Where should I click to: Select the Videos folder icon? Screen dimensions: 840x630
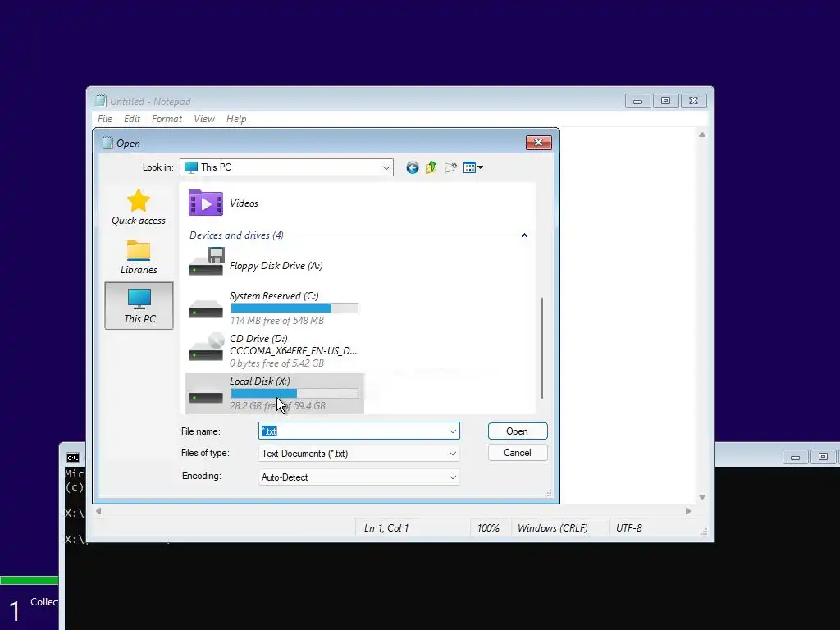point(206,203)
